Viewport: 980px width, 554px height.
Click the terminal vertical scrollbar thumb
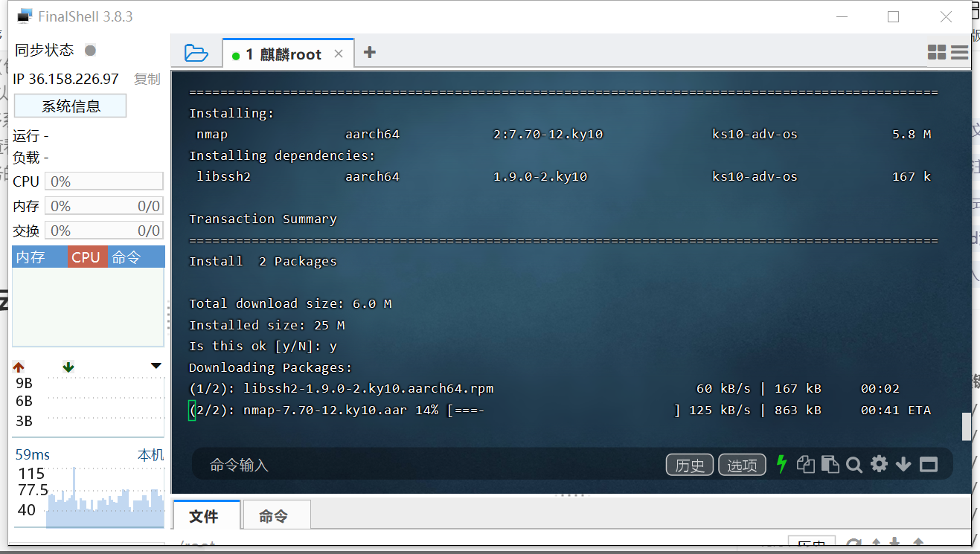coord(967,426)
